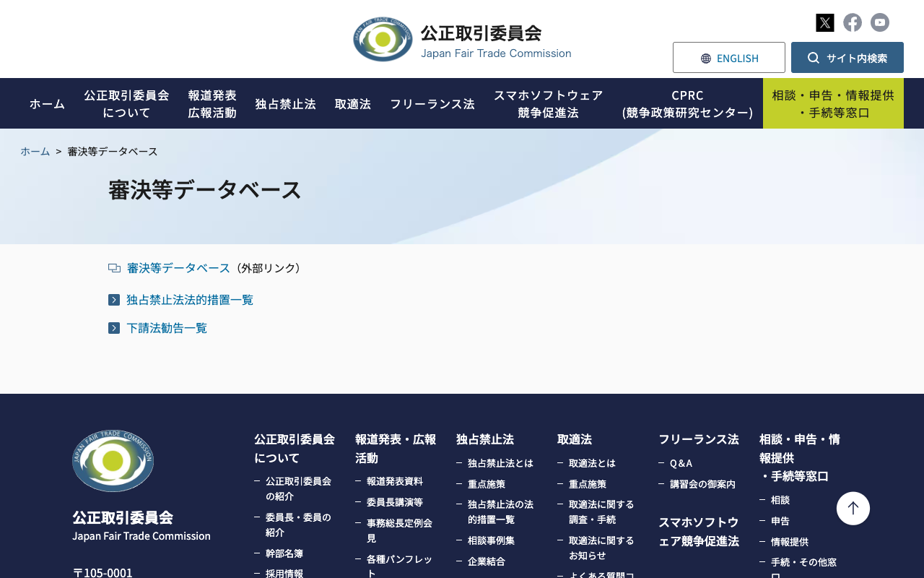Open footer link 委員長講演等

(395, 502)
